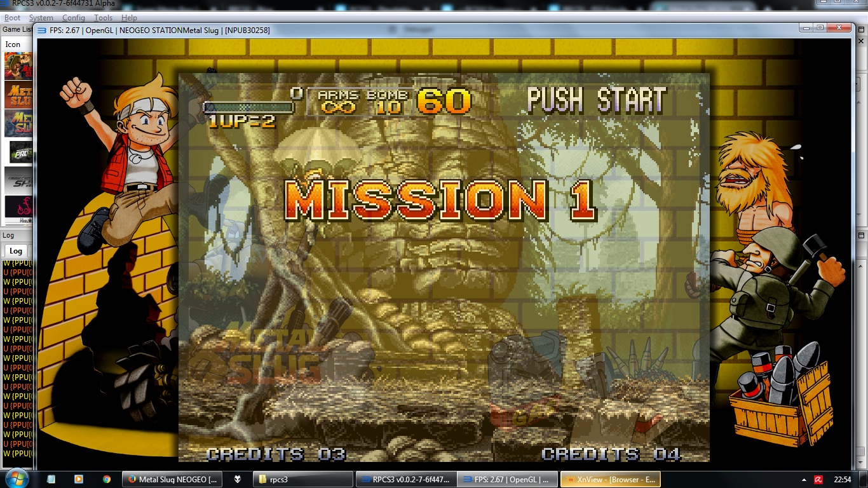The height and width of the screenshot is (488, 868).
Task: Open the Windows Start menu
Action: pyautogui.click(x=16, y=478)
